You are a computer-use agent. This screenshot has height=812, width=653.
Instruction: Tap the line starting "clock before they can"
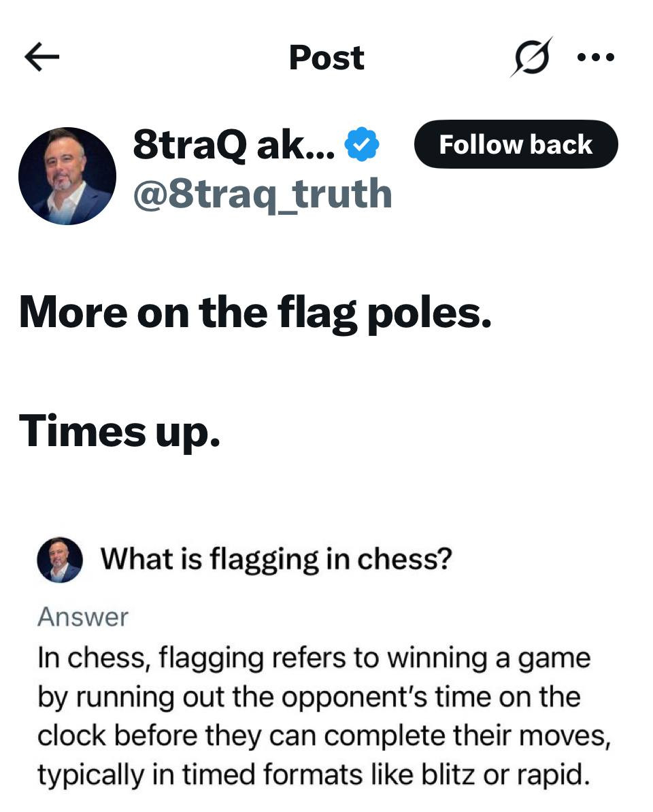pos(324,735)
